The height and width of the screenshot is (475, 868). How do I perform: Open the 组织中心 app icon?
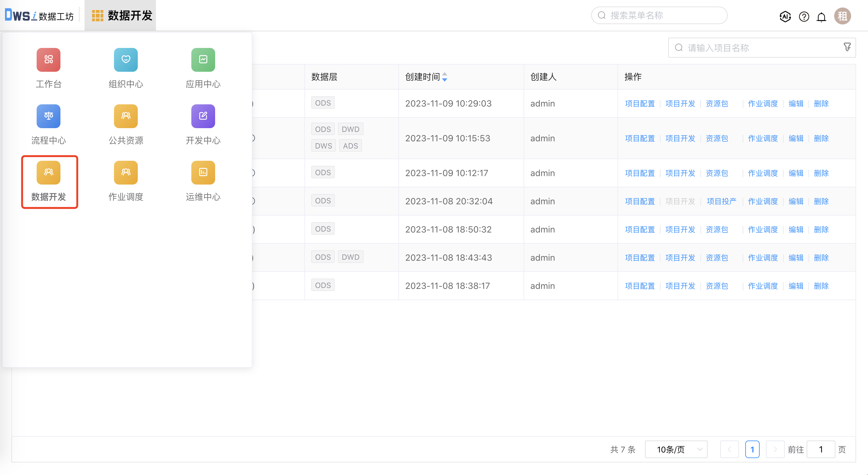click(126, 60)
